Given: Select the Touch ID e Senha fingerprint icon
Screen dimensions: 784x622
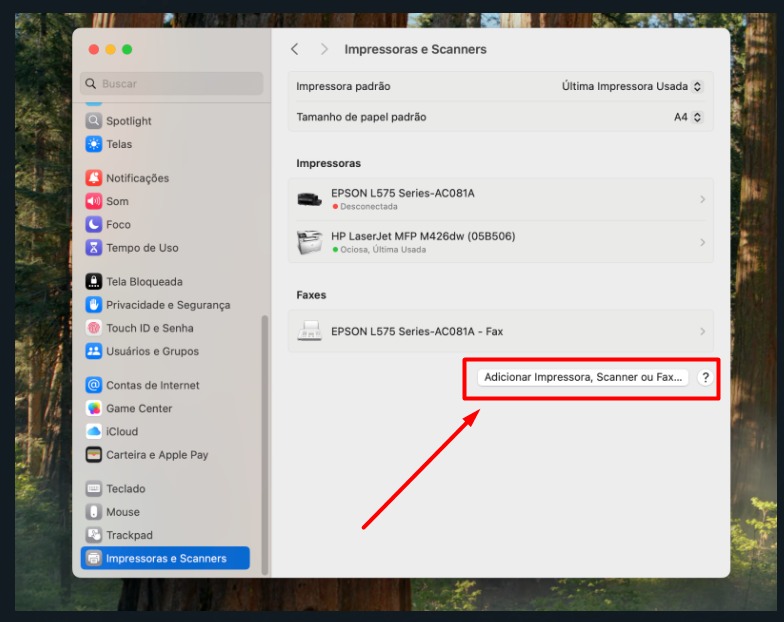Looking at the screenshot, I should coord(94,328).
